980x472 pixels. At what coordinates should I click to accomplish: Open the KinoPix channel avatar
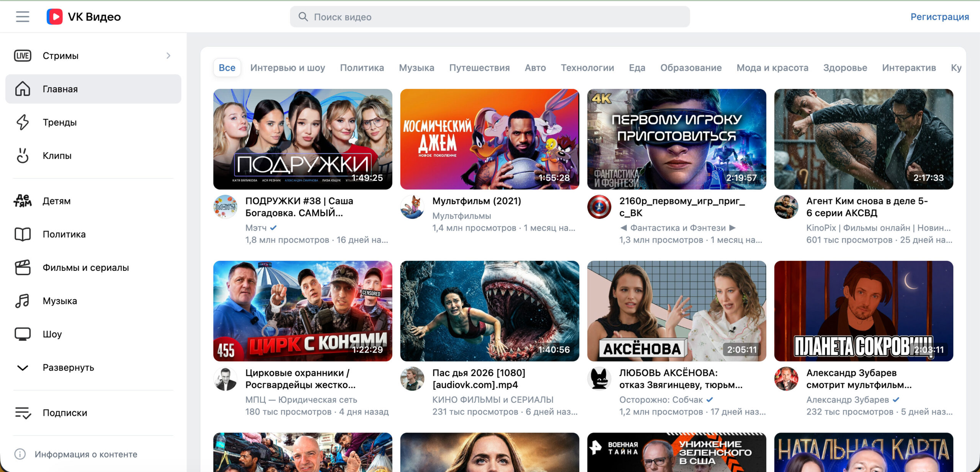click(786, 207)
